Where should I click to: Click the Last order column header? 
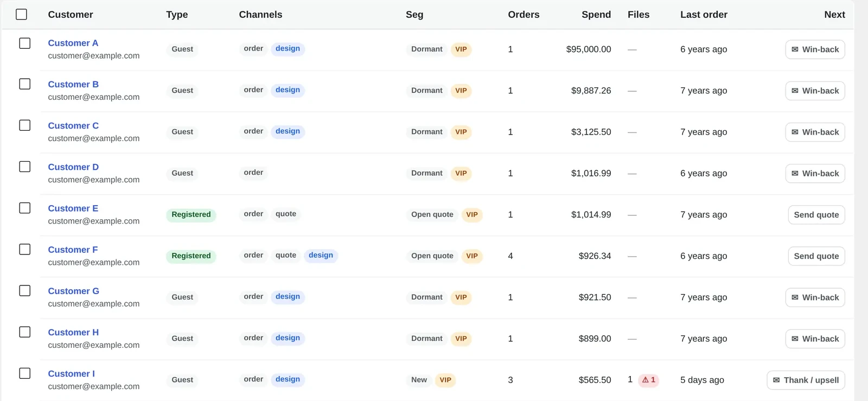point(704,15)
